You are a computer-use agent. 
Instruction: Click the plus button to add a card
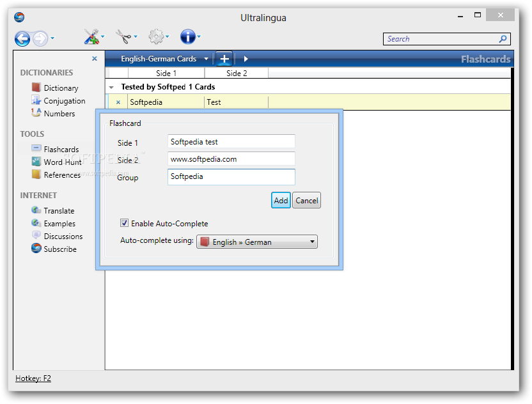point(224,59)
